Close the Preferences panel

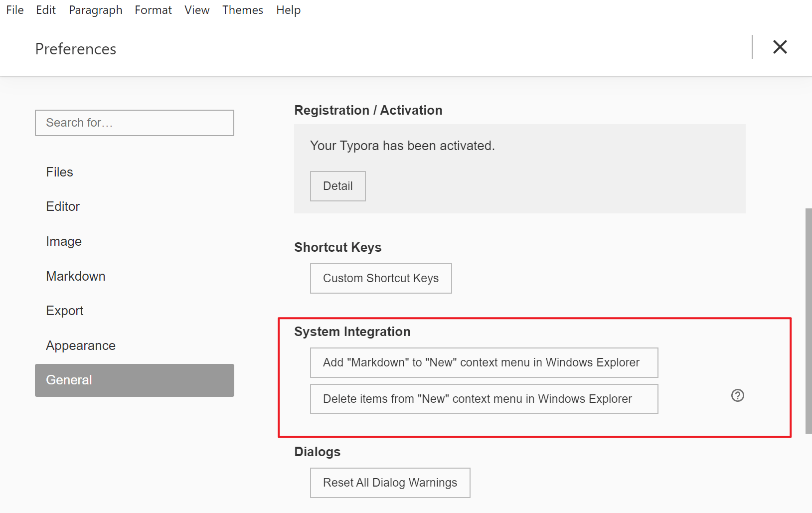(x=780, y=47)
